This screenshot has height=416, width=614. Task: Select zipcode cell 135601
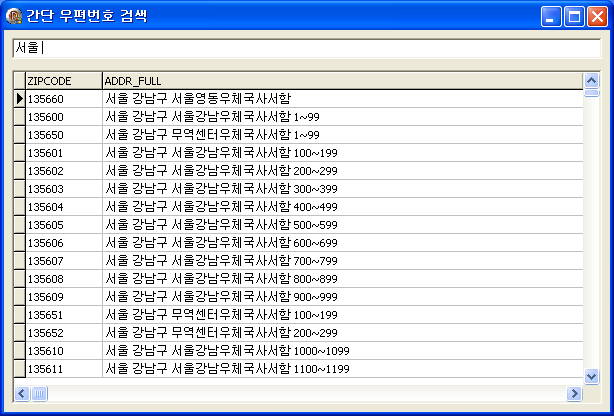(x=64, y=153)
